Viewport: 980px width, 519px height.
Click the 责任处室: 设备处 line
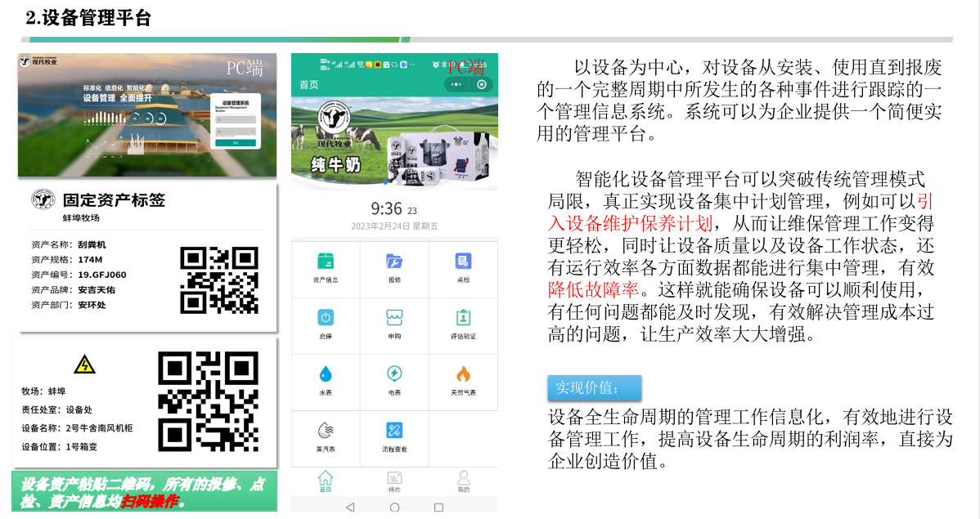[57, 409]
